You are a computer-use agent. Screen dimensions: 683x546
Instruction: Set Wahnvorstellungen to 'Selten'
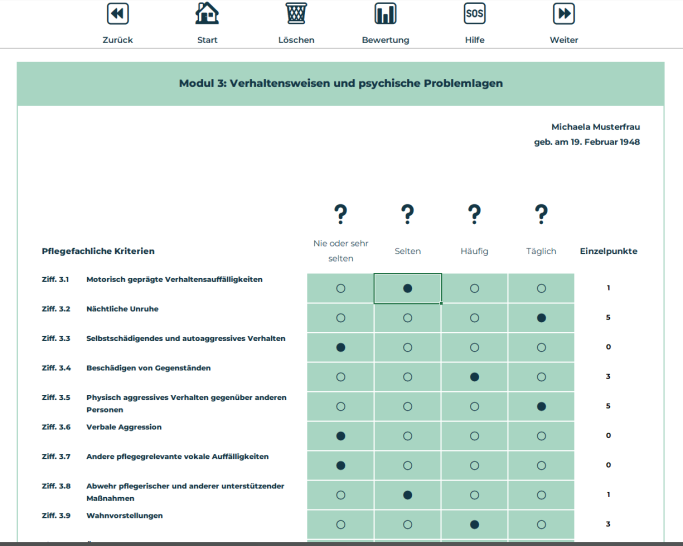click(x=407, y=524)
